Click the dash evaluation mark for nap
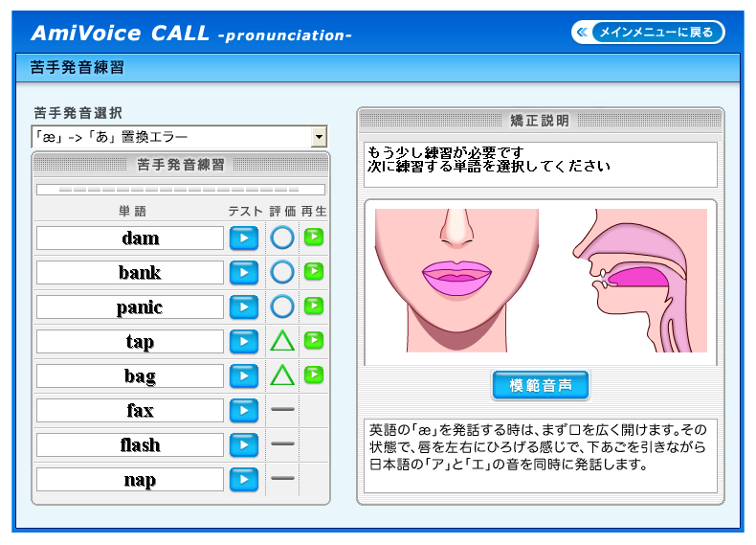 click(282, 478)
